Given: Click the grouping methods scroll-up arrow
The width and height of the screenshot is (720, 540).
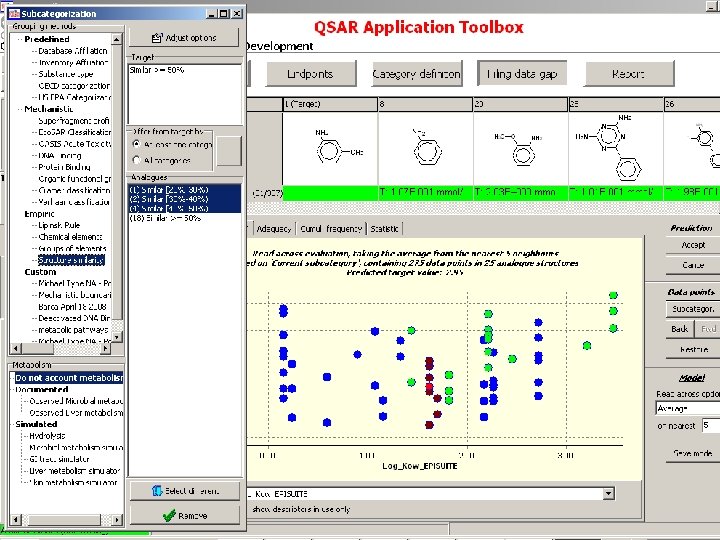Looking at the screenshot, I should click(x=117, y=39).
